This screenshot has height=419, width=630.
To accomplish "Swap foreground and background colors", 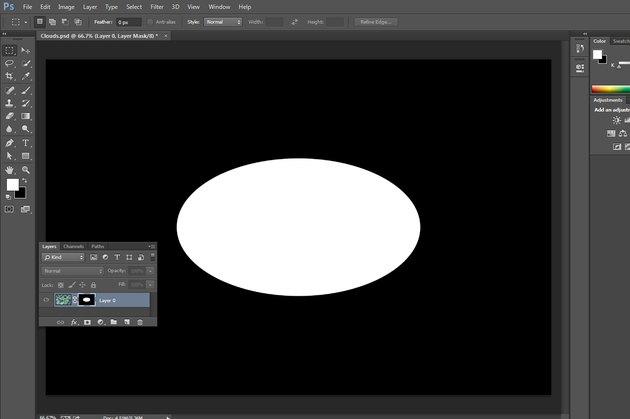I will point(25,181).
